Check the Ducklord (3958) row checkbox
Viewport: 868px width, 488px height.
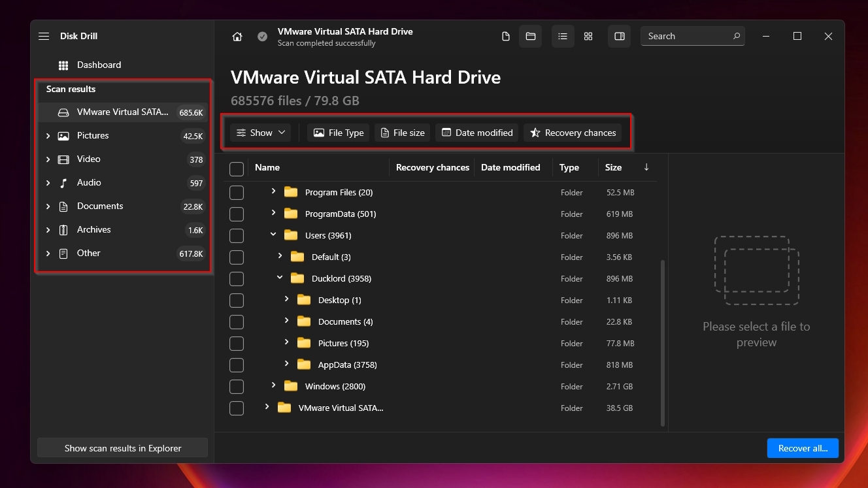click(237, 279)
